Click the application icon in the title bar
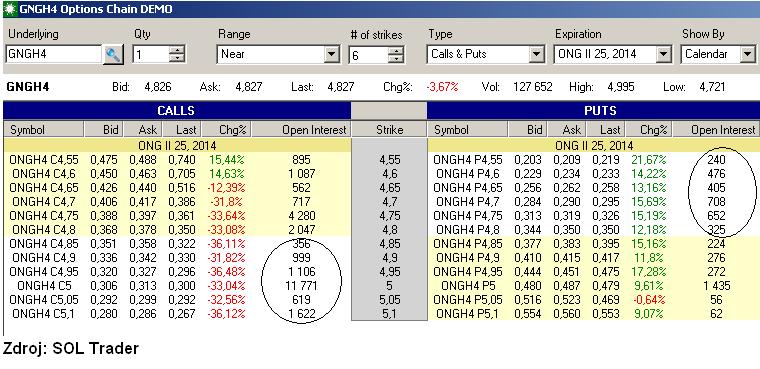This screenshot has width=760, height=369. point(10,9)
